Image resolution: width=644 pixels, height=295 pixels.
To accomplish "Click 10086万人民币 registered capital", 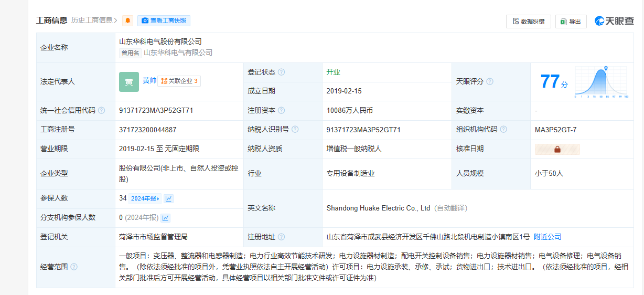I will 349,111.
